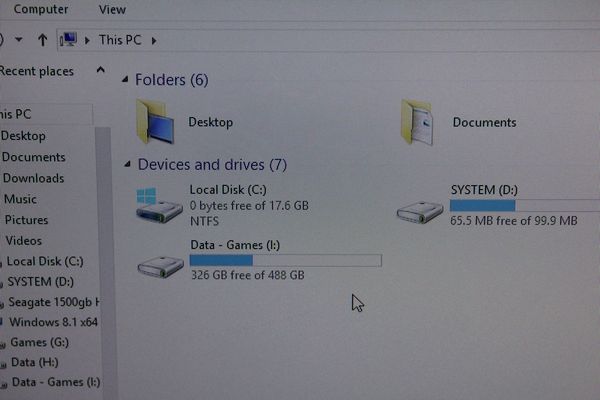Click the PC icon in address bar
The height and width of the screenshot is (400, 600).
(x=68, y=40)
